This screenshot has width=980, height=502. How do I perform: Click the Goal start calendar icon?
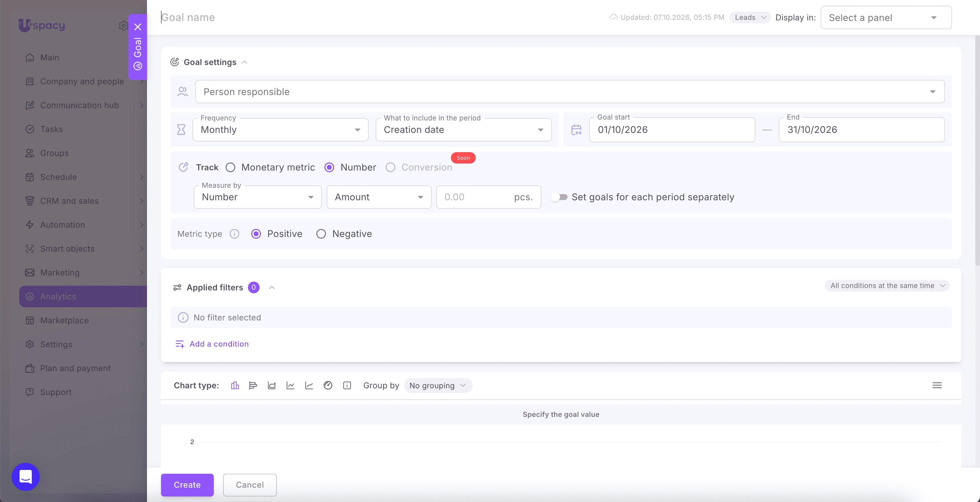576,130
